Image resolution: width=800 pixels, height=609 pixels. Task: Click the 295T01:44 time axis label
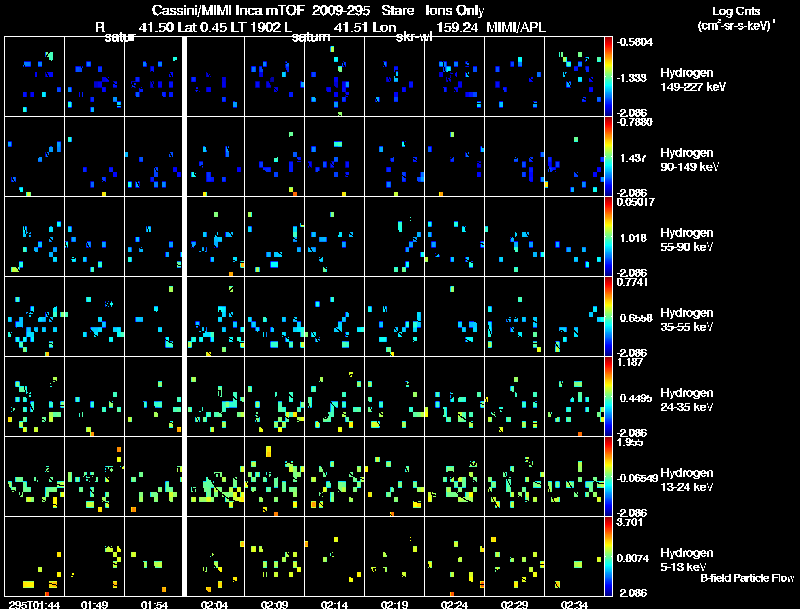coord(34,605)
